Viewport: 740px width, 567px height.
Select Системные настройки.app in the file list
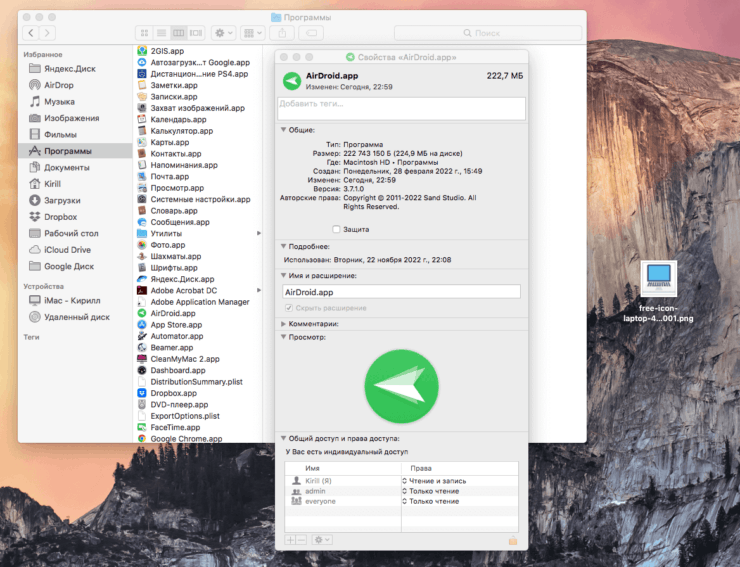point(200,199)
